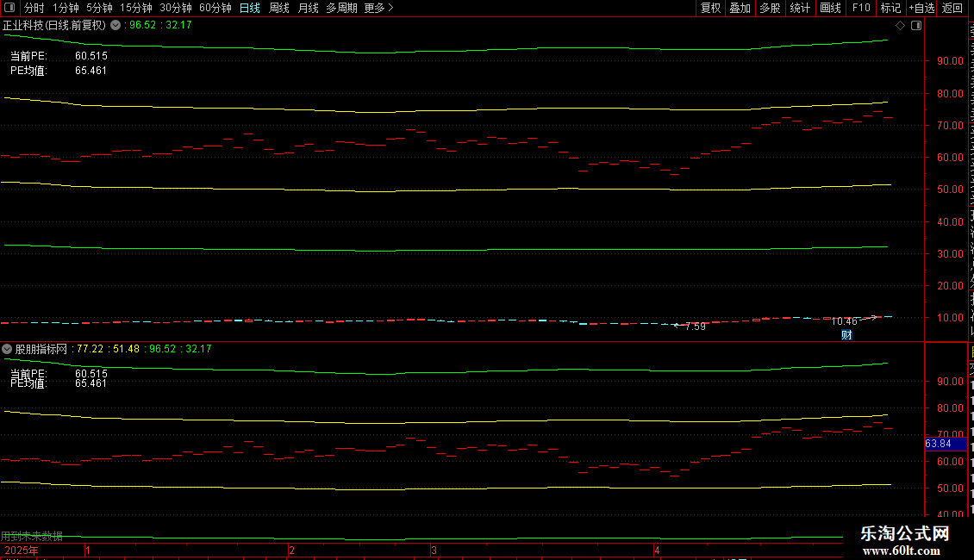Open dropdown beside 股朋指标网 indicator
This screenshot has width=974, height=560.
point(7,349)
